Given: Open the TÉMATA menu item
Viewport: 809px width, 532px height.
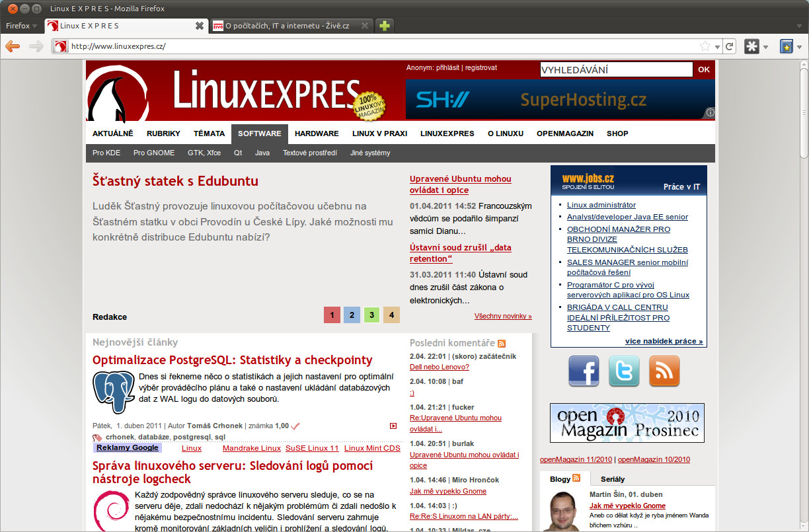Looking at the screenshot, I should pos(209,133).
